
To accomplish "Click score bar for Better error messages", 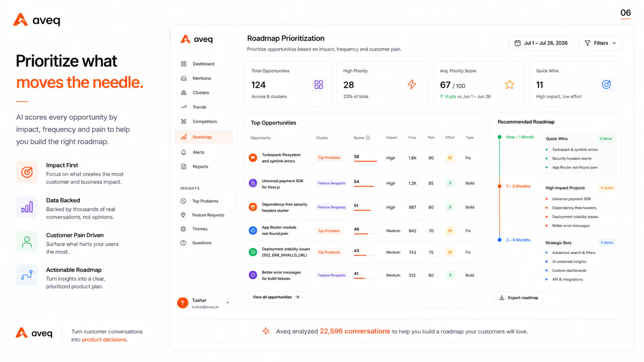I will [366, 278].
